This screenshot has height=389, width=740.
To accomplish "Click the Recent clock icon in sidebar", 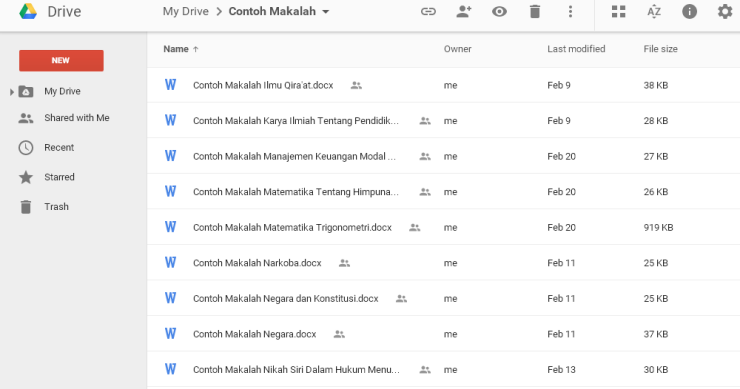I will [x=26, y=148].
